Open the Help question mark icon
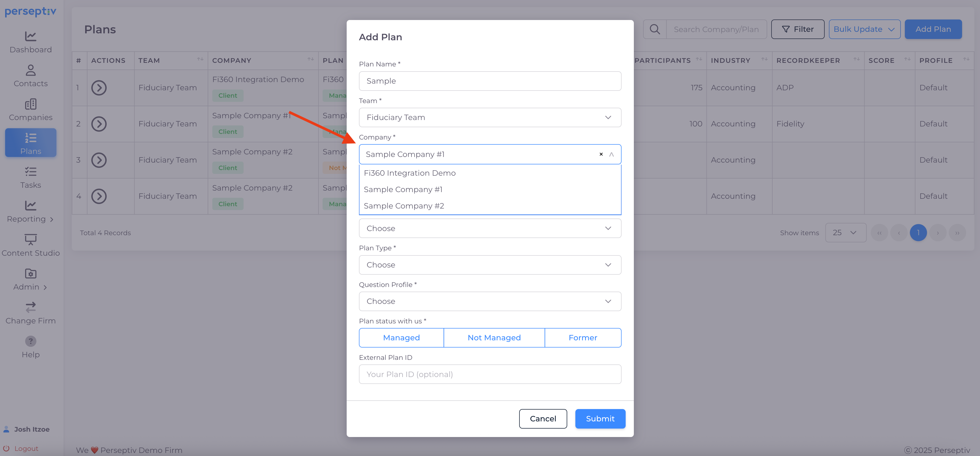980x456 pixels. click(x=31, y=341)
